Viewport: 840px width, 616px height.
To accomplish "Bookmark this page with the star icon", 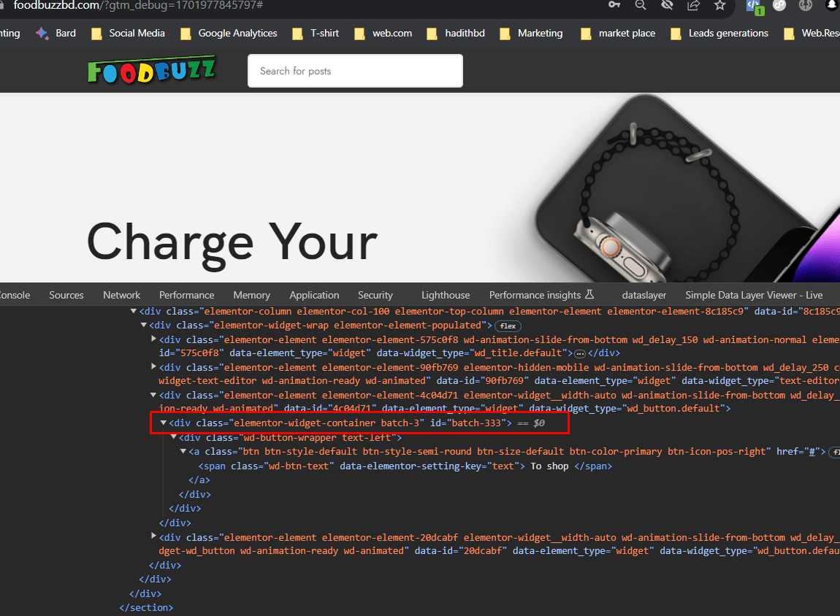I will pyautogui.click(x=719, y=5).
